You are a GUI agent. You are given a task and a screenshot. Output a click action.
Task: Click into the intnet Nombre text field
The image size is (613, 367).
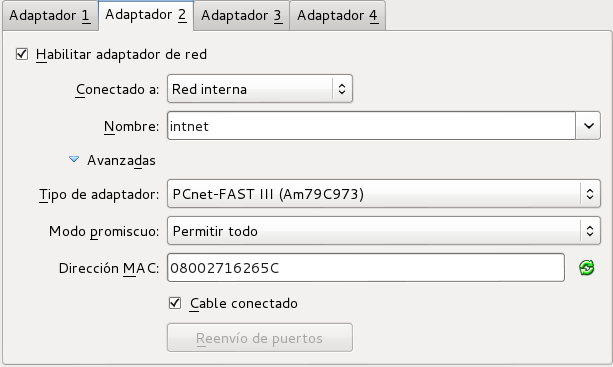click(x=371, y=126)
